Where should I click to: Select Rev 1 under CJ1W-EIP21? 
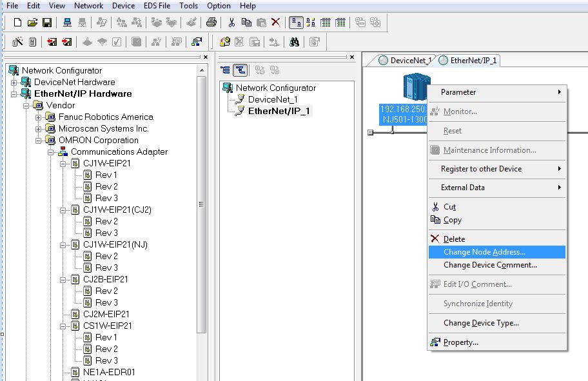coord(106,175)
